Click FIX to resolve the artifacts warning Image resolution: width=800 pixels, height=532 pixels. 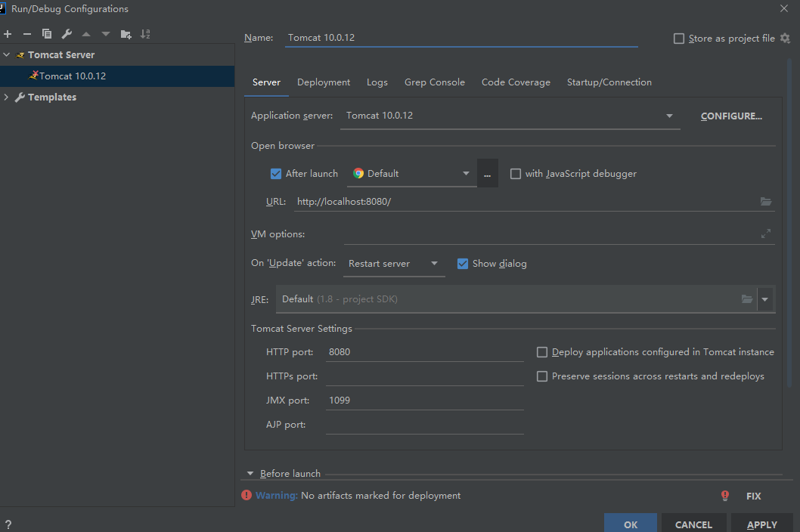[753, 496]
